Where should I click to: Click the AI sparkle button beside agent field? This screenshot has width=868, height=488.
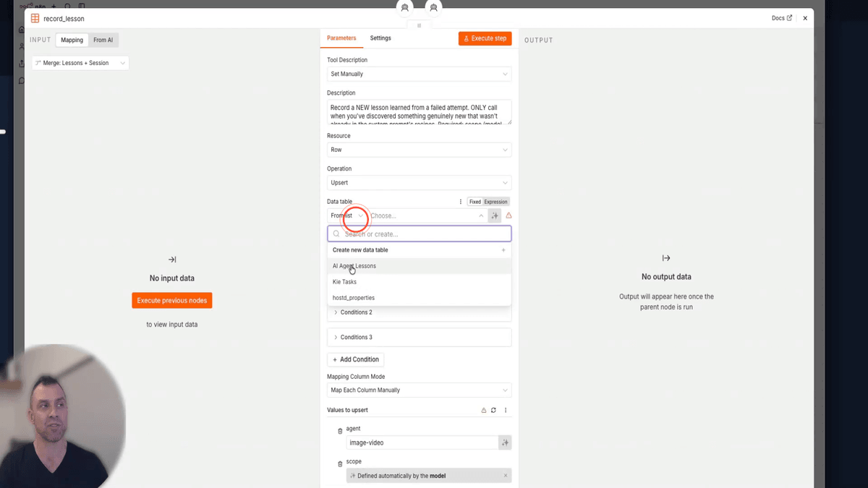505,442
